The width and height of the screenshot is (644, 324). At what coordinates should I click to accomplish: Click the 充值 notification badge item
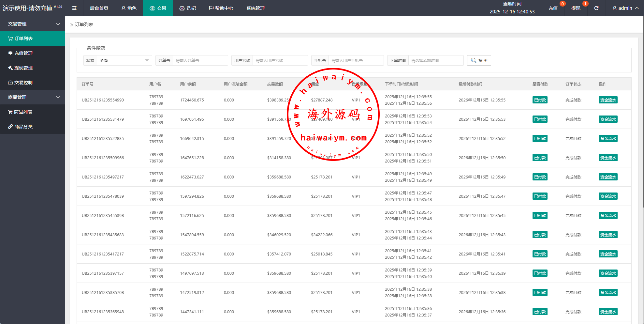(553, 8)
